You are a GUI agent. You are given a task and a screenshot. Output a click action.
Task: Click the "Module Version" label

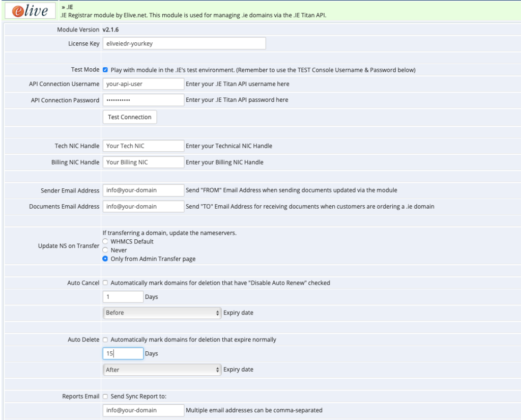78,30
